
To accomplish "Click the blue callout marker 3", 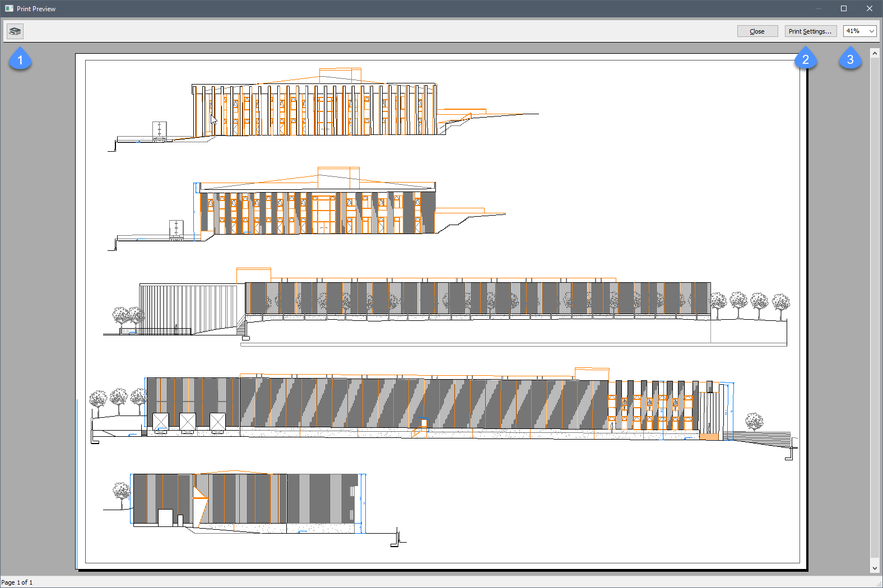I will [x=850, y=59].
